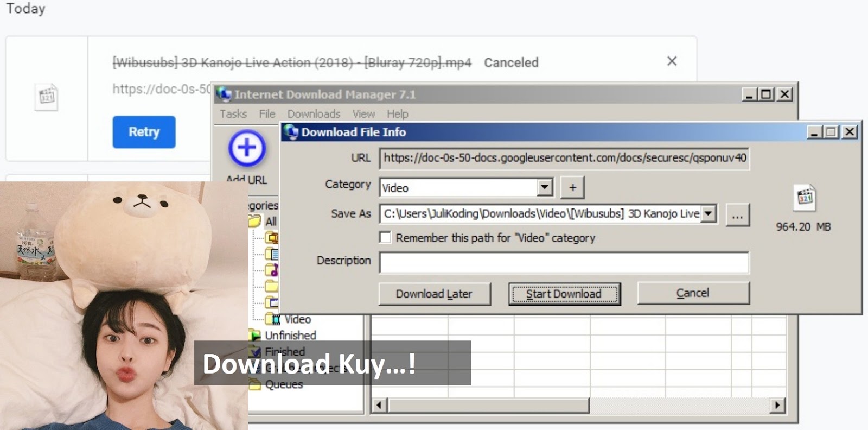The height and width of the screenshot is (430, 868).
Task: Add a new category with plus button
Action: pos(572,187)
